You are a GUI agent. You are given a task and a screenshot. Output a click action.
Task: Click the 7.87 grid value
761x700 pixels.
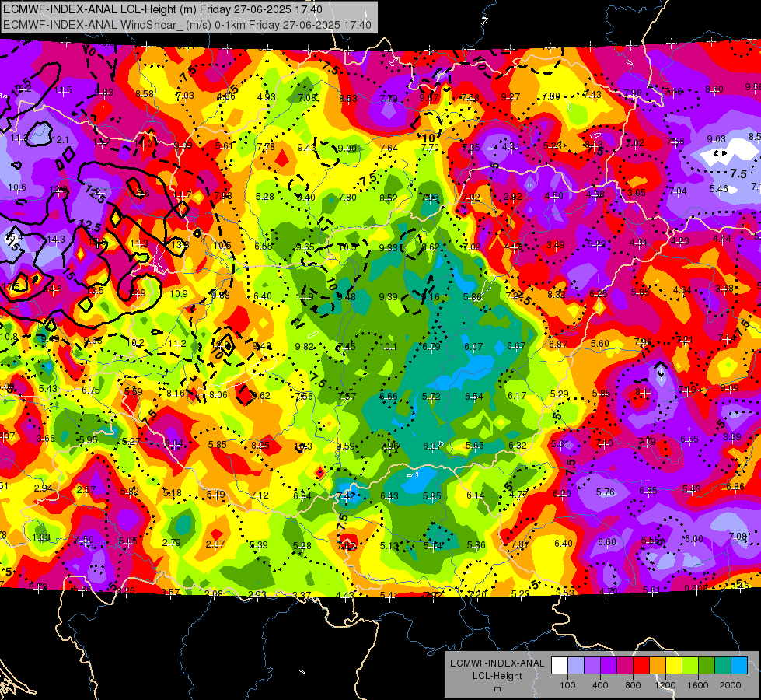(520, 544)
